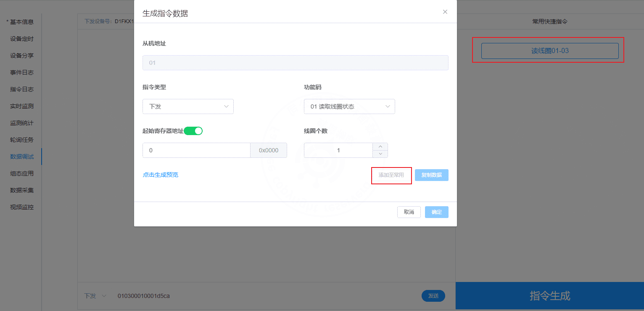Confirm with the 确定 button
The width and height of the screenshot is (644, 311).
[x=437, y=212]
